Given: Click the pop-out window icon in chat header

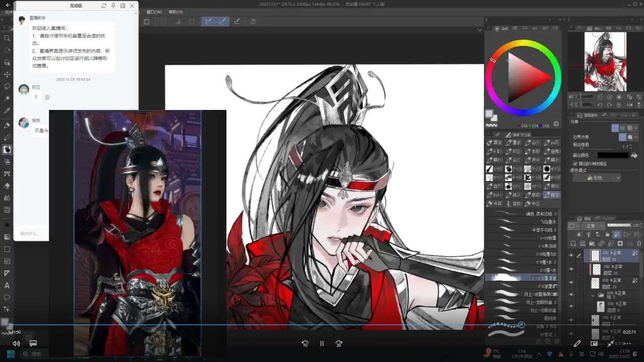Looking at the screenshot, I should click(123, 6).
